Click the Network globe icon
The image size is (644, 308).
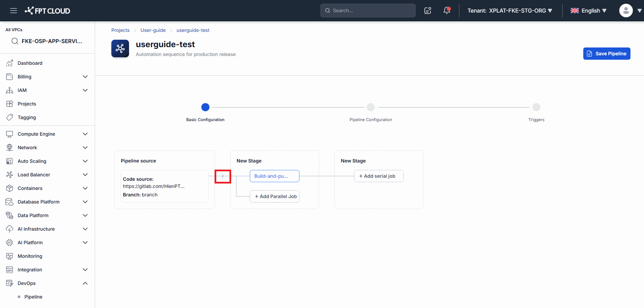coord(10,148)
